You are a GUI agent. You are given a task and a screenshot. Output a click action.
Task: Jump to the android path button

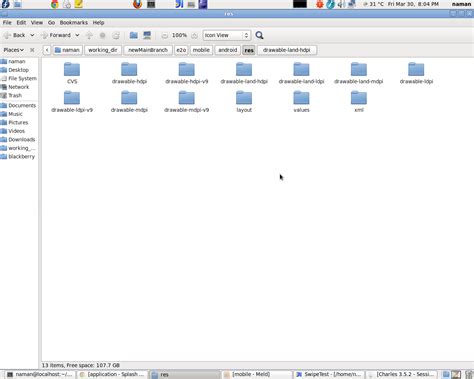coord(228,50)
